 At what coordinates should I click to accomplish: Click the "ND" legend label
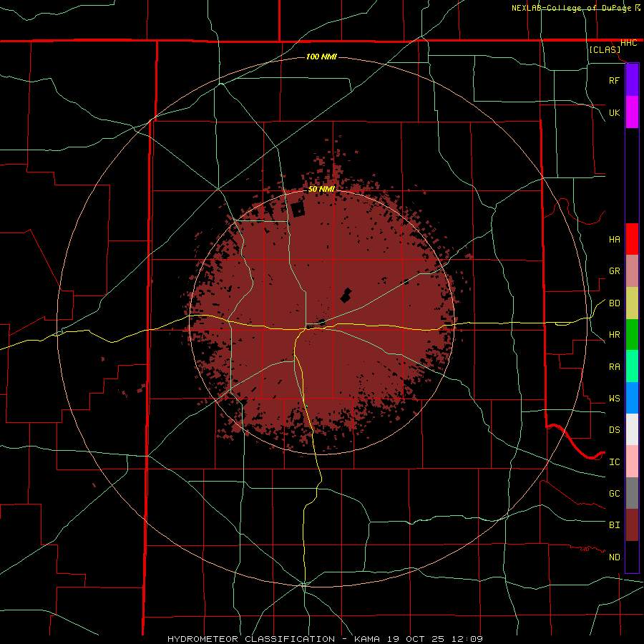pos(614,557)
